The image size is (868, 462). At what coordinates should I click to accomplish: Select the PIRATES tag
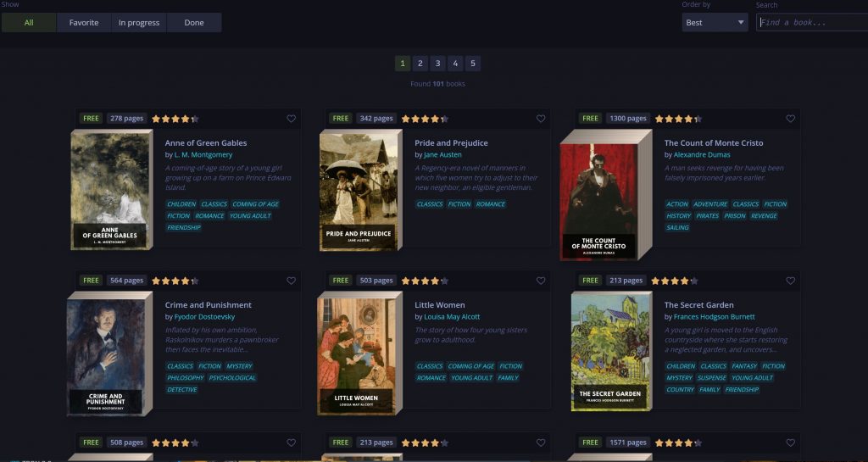(x=708, y=216)
